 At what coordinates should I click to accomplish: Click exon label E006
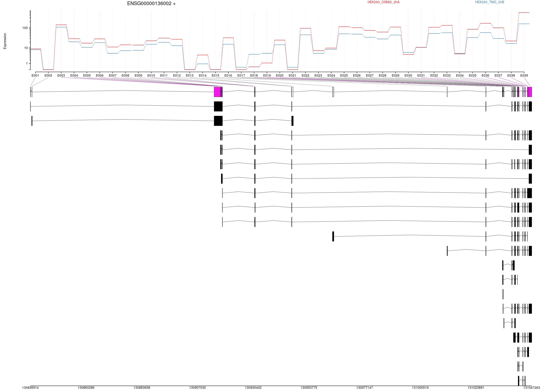pyautogui.click(x=100, y=75)
